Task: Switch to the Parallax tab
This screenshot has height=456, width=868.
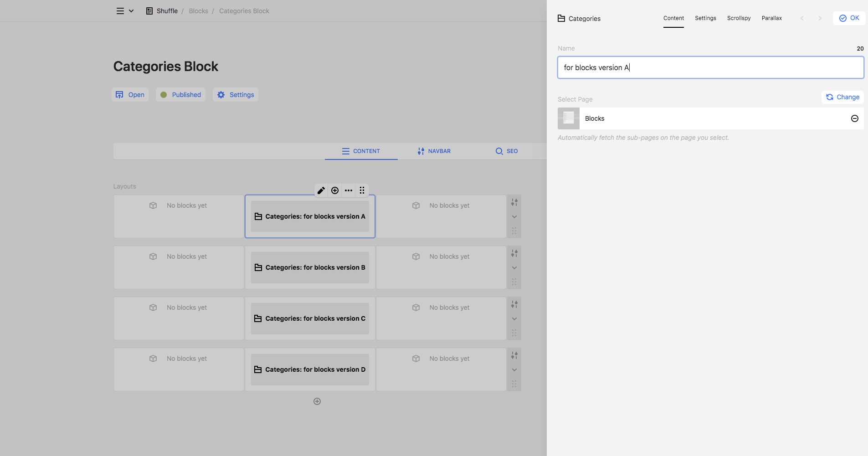Action: [771, 18]
